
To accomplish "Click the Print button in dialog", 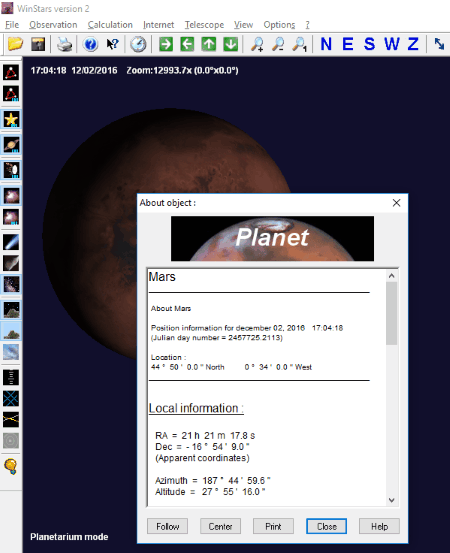I will [273, 526].
